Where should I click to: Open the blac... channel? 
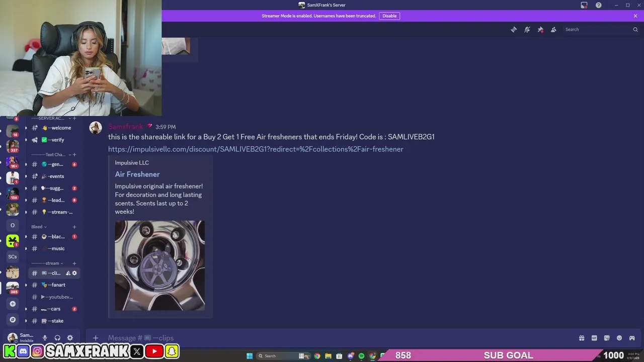point(55,236)
